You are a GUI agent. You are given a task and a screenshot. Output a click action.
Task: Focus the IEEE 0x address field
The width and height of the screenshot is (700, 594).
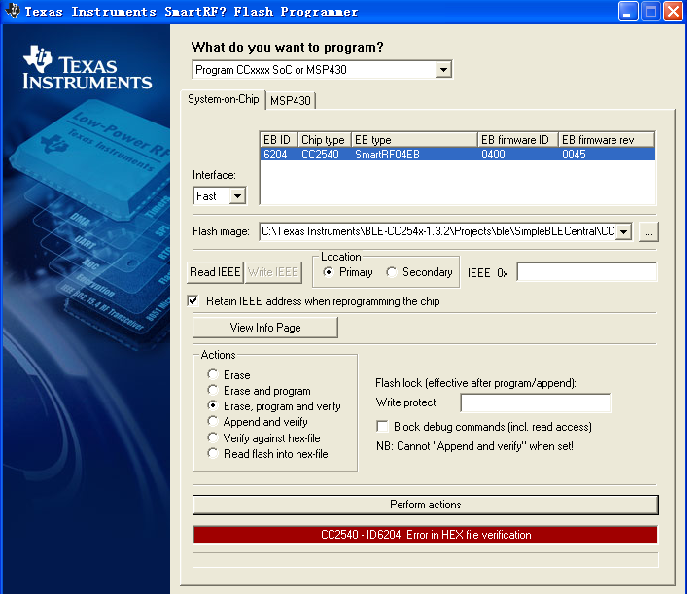tap(586, 272)
